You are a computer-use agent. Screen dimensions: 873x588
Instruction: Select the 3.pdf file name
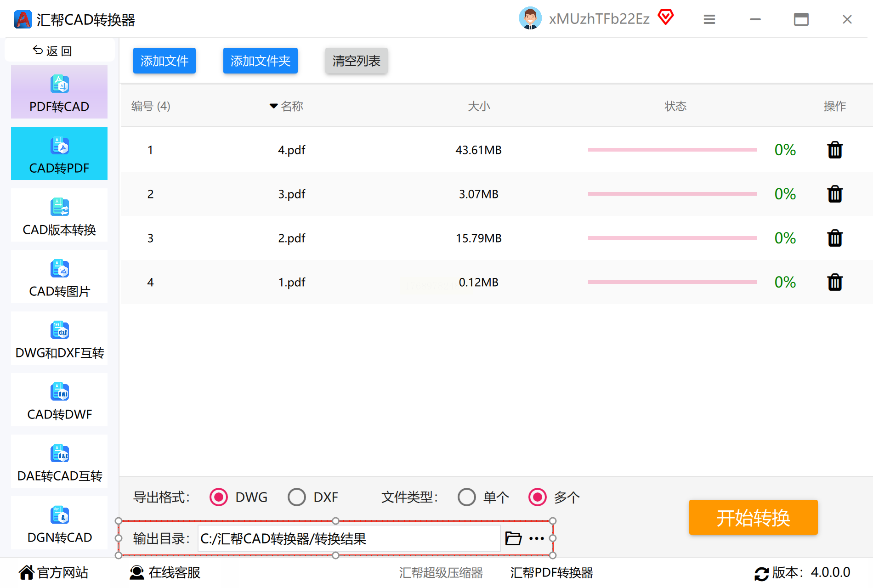point(292,194)
